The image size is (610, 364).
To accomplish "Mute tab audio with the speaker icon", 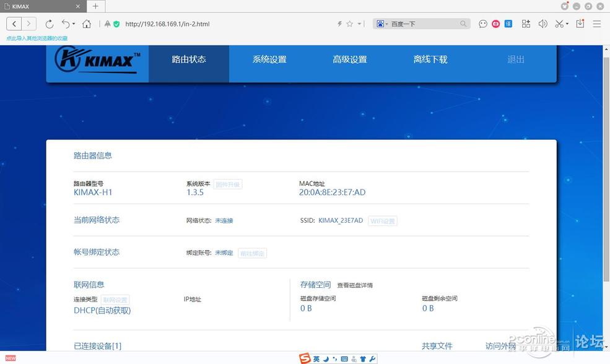I will point(542,24).
